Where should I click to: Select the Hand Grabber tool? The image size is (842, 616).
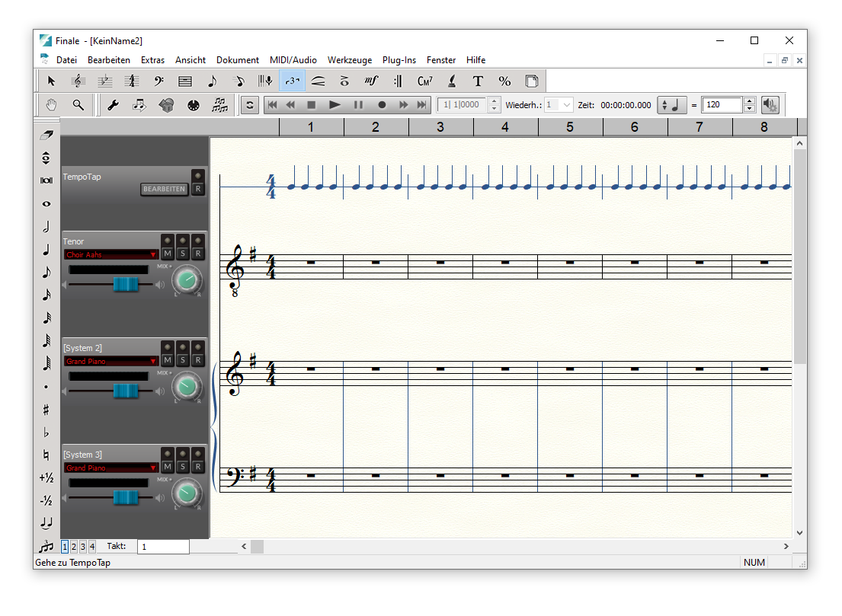coord(52,105)
